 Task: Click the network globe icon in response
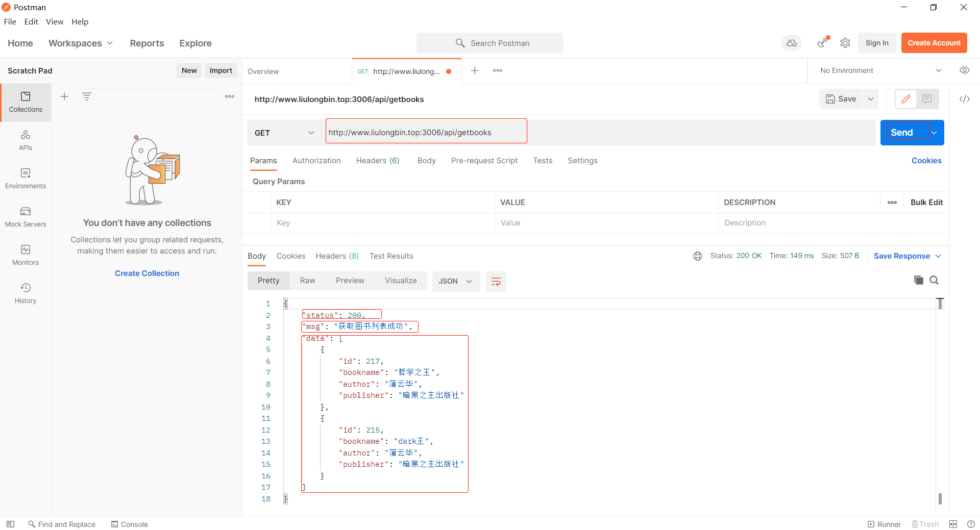point(698,256)
